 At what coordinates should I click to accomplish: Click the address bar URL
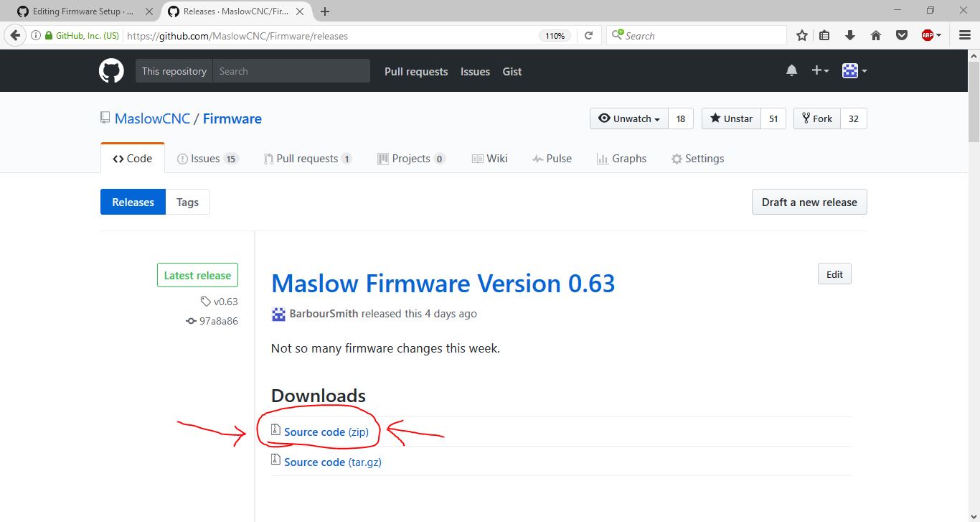pos(237,35)
